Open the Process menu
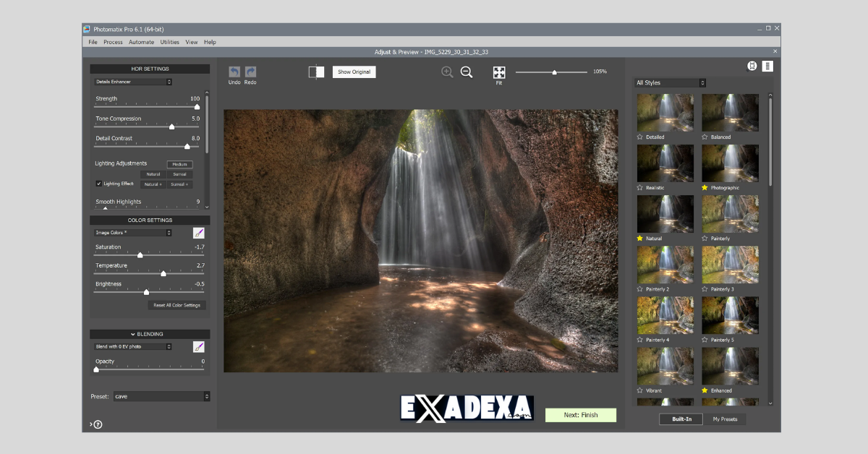 point(113,42)
